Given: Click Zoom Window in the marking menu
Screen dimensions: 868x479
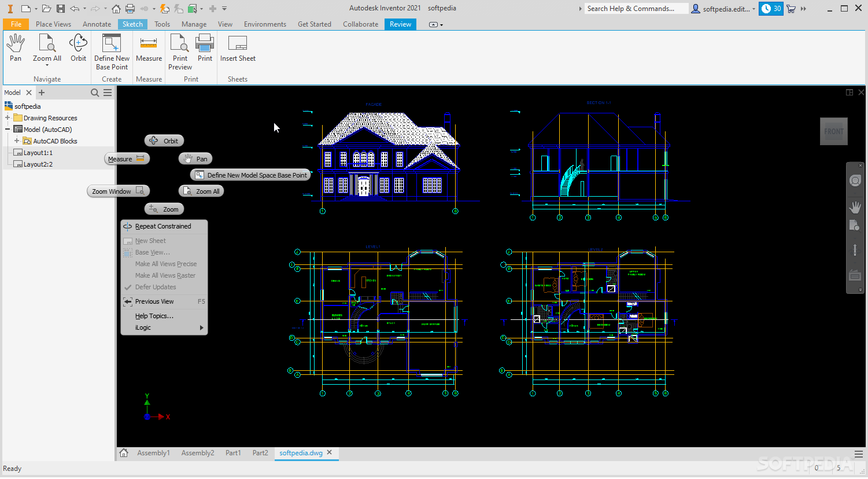Looking at the screenshot, I should pyautogui.click(x=119, y=191).
